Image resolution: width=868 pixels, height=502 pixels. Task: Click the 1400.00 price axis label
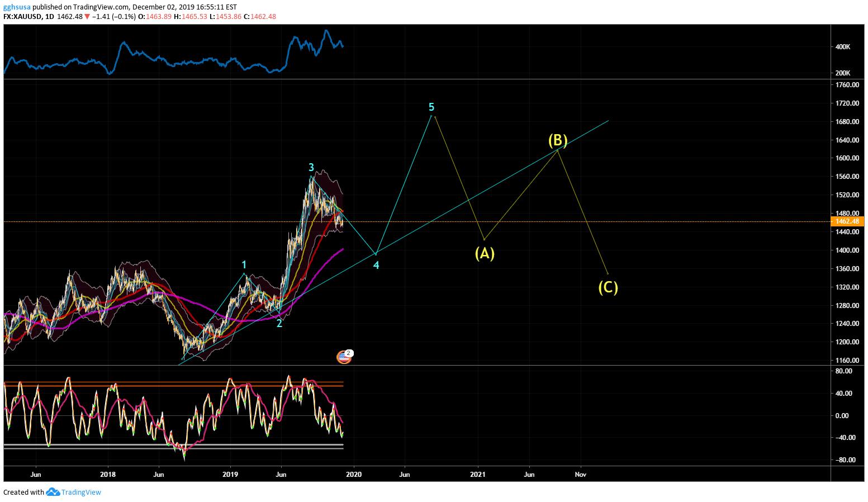847,250
